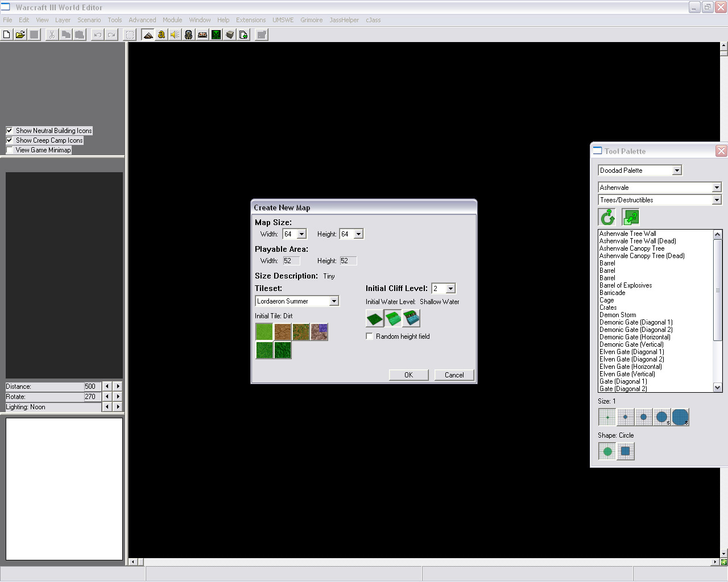Open the JassHelper menu

[344, 20]
